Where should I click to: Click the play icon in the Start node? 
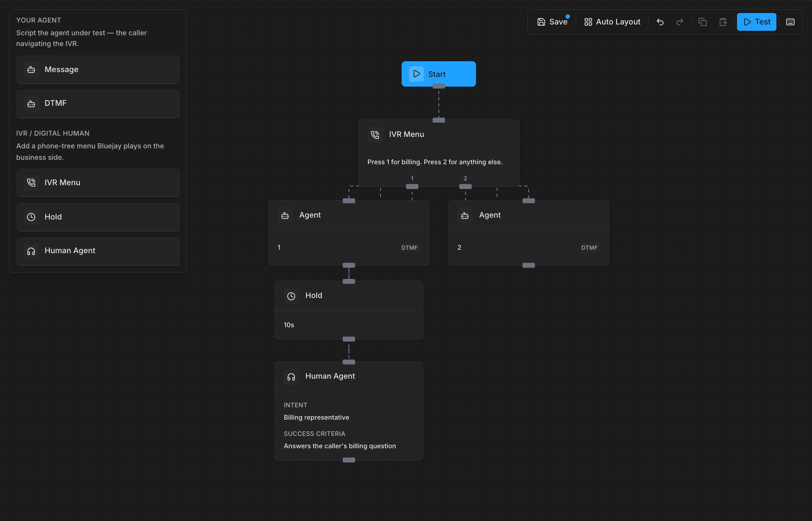coord(416,74)
